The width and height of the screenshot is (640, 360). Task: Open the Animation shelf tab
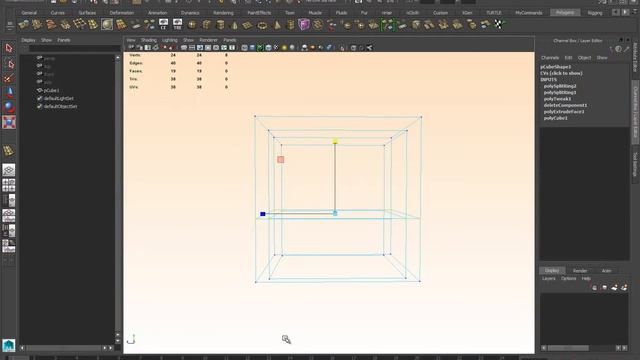pos(158,13)
